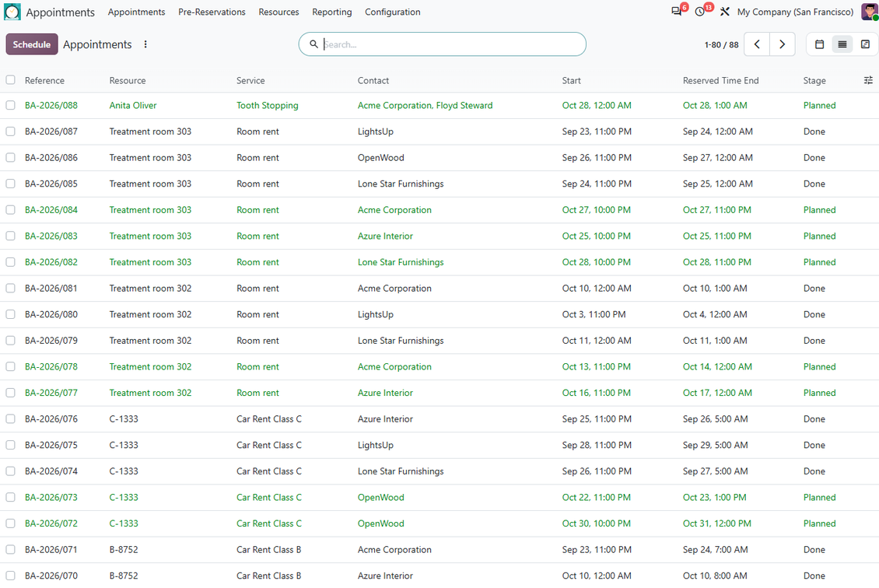This screenshot has height=588, width=879.
Task: Select the BA-2026/088 row checkbox
Action: click(x=11, y=105)
